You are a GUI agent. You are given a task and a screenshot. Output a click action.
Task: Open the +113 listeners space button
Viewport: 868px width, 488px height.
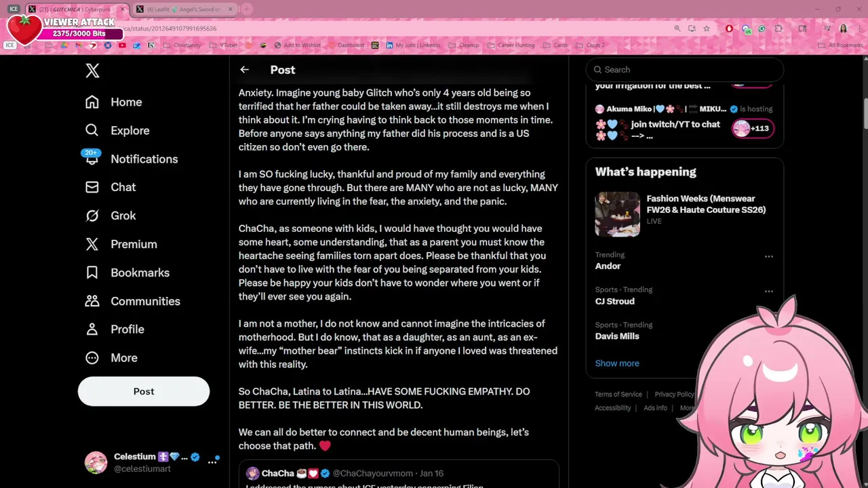pyautogui.click(x=753, y=128)
